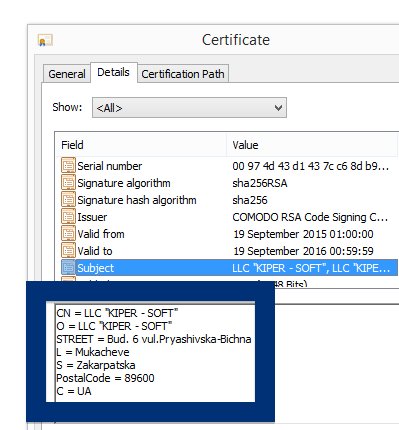Click the Value column header
399x430 pixels.
point(312,145)
